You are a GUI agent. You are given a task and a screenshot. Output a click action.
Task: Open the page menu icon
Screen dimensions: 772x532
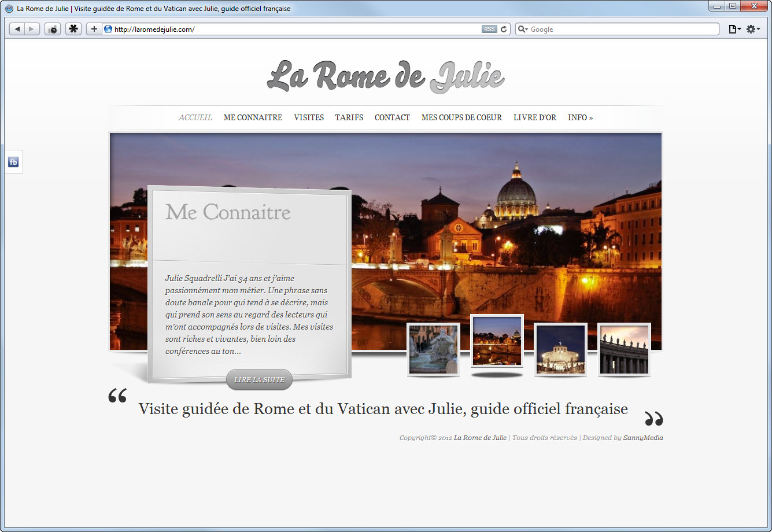pyautogui.click(x=734, y=29)
